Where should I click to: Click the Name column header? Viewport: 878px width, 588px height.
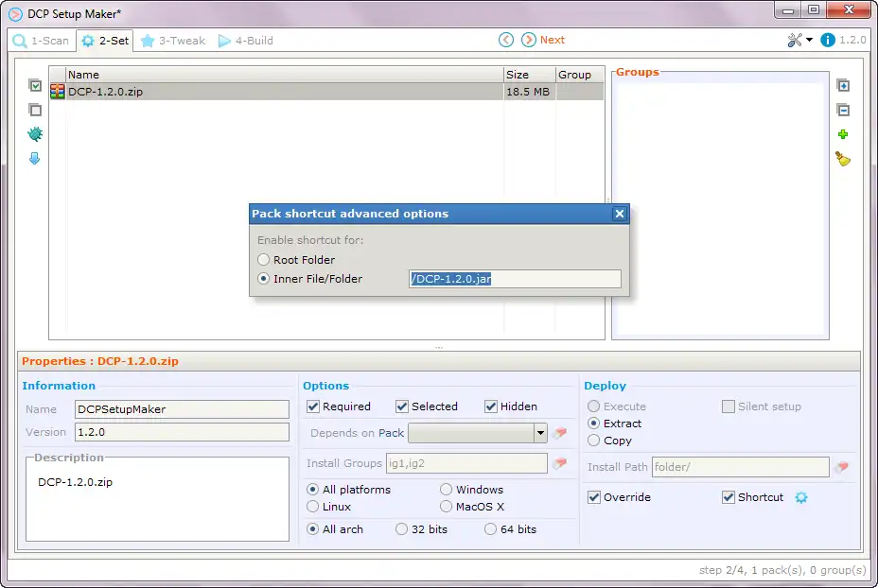click(285, 75)
